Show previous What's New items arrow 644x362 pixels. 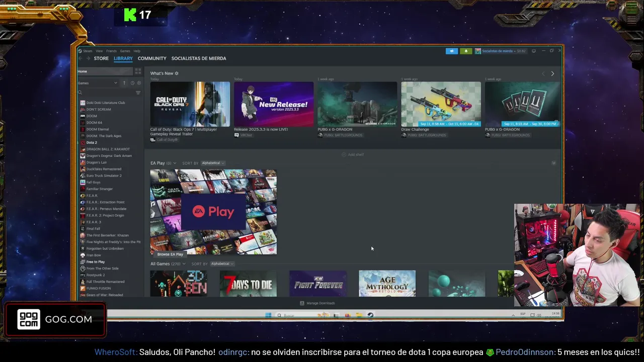[x=543, y=74]
